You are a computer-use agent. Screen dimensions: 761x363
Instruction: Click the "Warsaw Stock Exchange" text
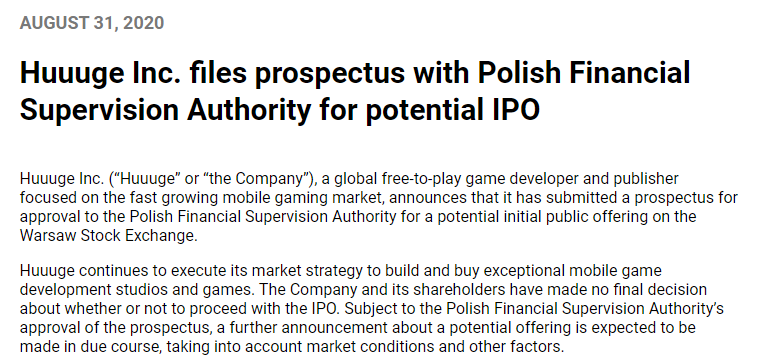tap(107, 235)
